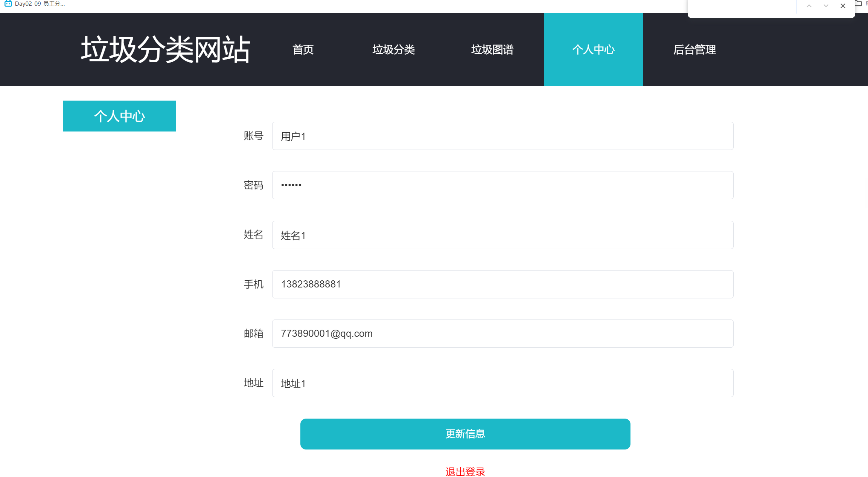Open the 首页 navigation item
This screenshot has height=477, width=868.
click(x=303, y=49)
